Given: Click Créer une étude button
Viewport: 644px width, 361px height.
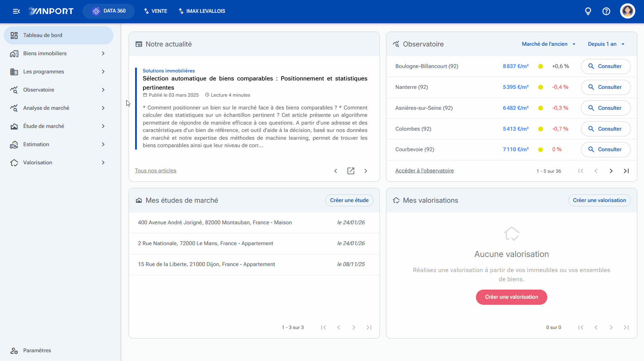Looking at the screenshot, I should tap(349, 200).
